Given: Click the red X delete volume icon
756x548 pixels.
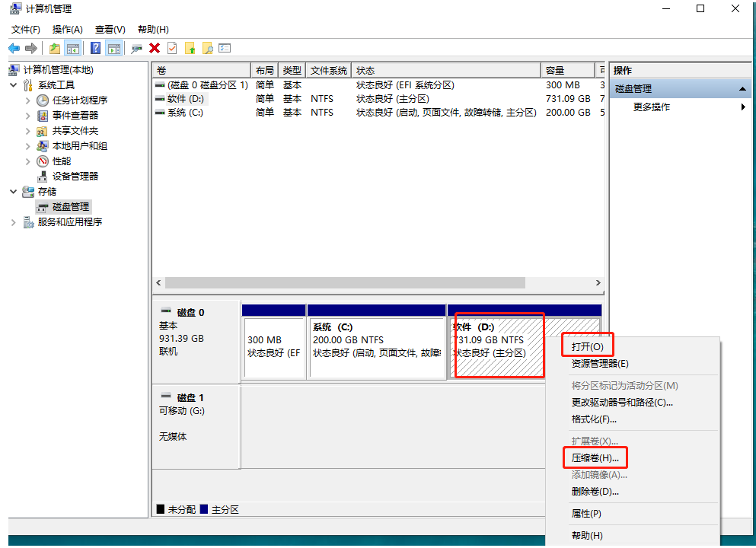Looking at the screenshot, I should click(153, 47).
